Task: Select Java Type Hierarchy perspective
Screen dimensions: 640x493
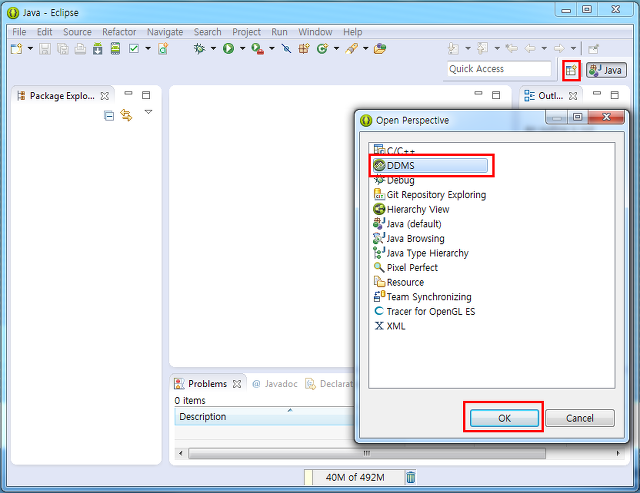Action: [421, 253]
